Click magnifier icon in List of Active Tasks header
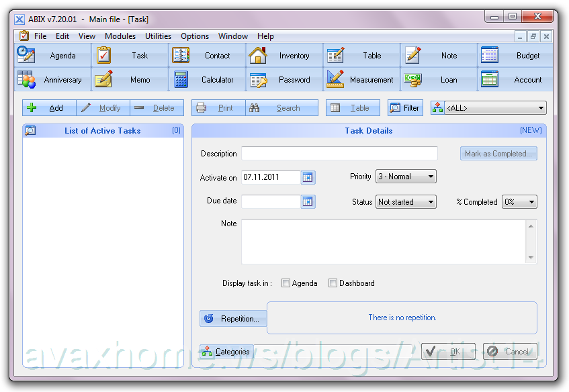Image resolution: width=569 pixels, height=392 pixels. [x=30, y=130]
